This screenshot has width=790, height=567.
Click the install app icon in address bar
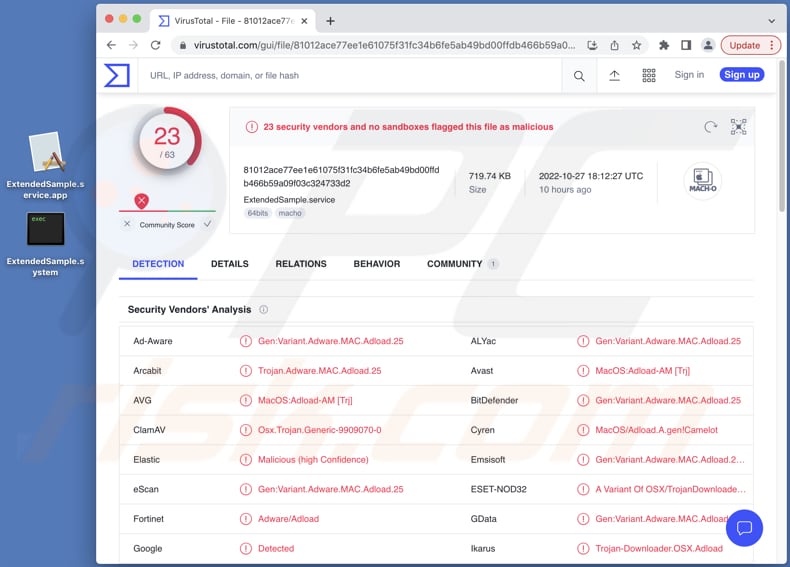(592, 45)
